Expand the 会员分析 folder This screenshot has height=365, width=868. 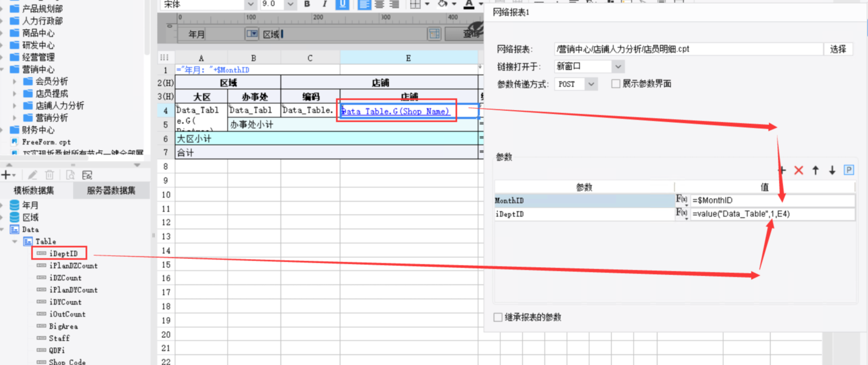tap(15, 81)
